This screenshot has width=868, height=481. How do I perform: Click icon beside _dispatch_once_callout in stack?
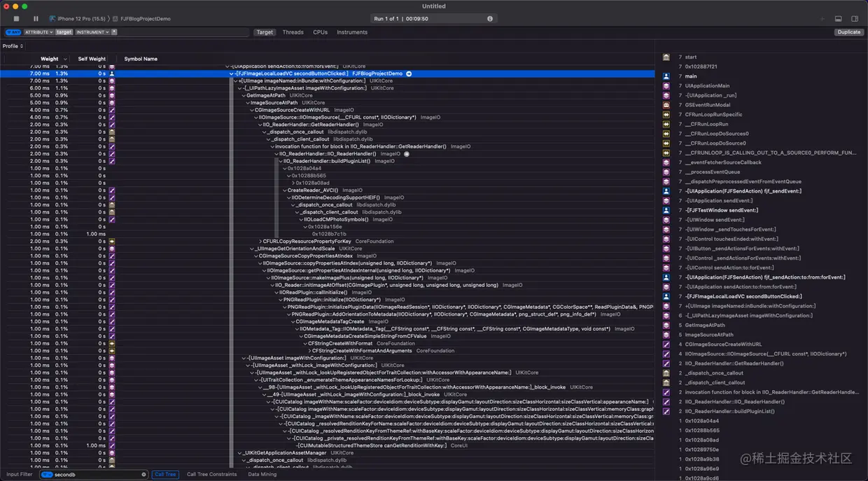pyautogui.click(x=666, y=372)
